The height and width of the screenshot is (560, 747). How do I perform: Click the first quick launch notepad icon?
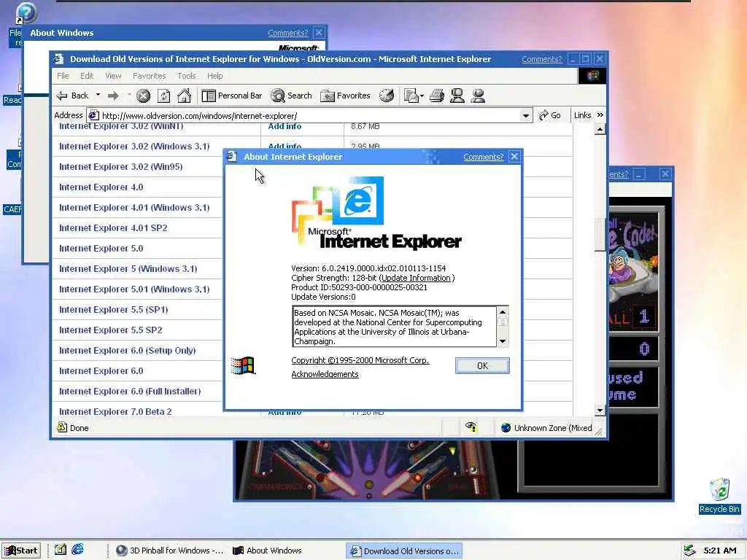(60, 550)
